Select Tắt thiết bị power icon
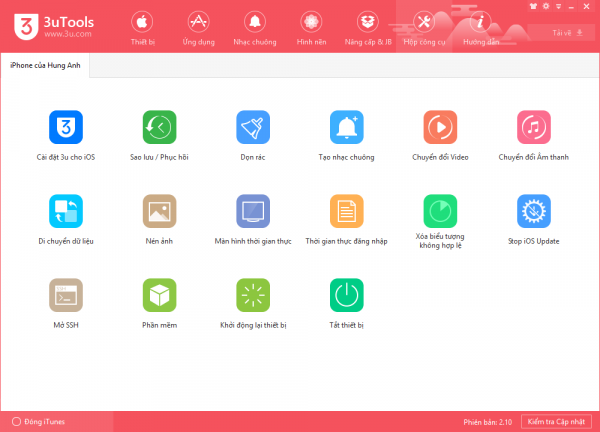 click(346, 295)
